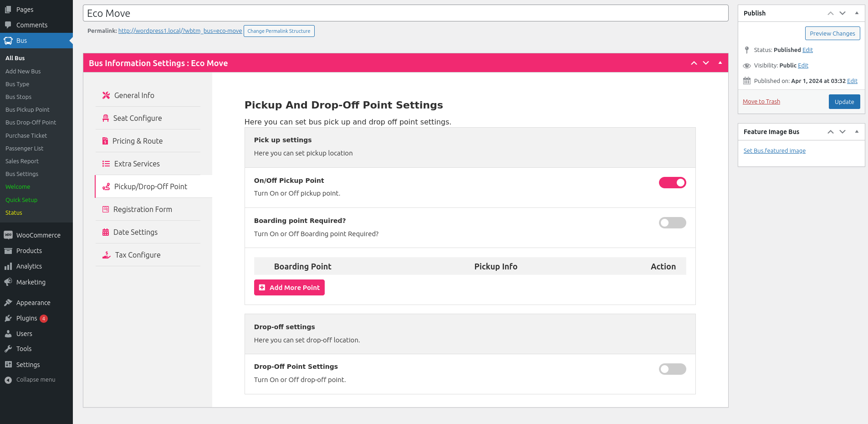Click the Users person icon
Image resolution: width=868 pixels, height=424 pixels.
[x=8, y=334]
